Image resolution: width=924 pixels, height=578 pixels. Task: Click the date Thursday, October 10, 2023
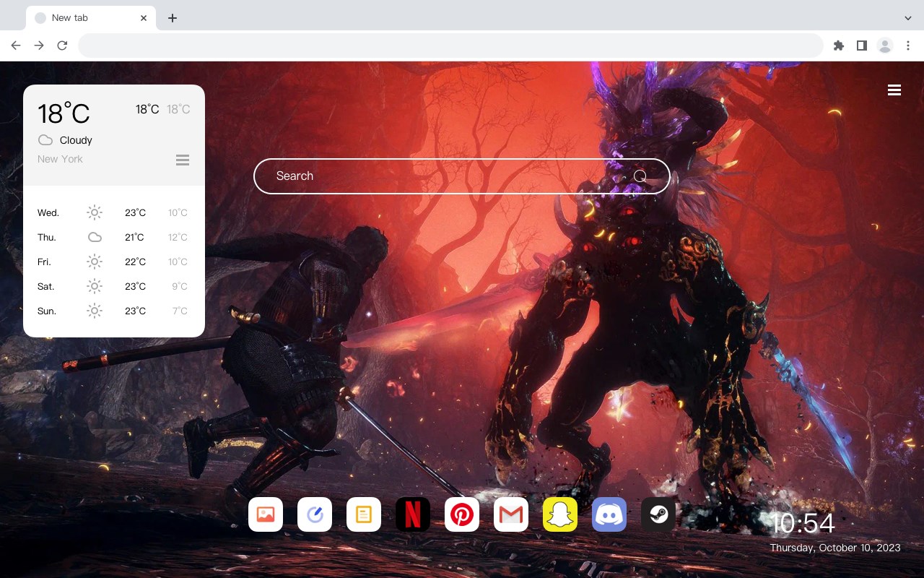click(x=835, y=548)
